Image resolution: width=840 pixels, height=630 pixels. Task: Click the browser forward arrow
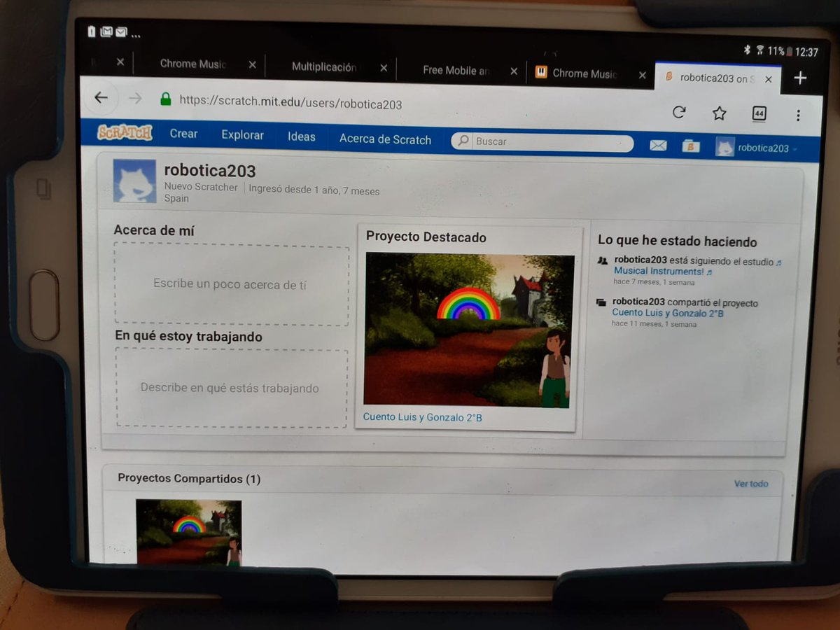pos(135,99)
